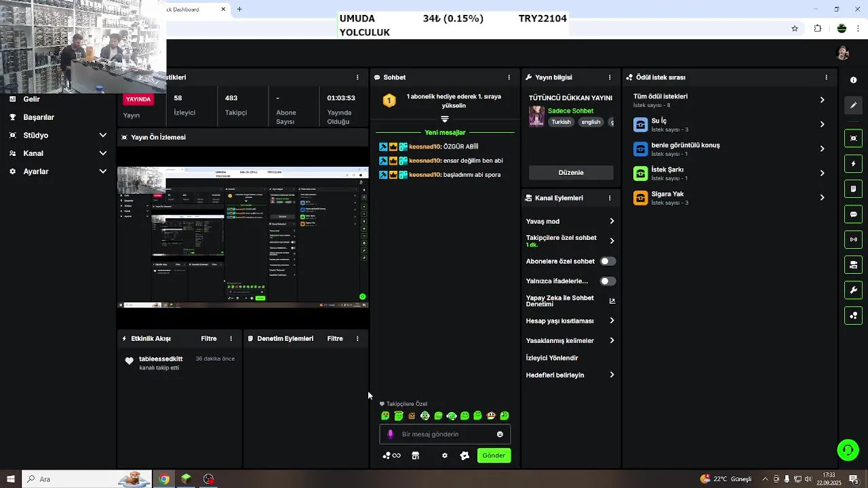This screenshot has height=488, width=868.
Task: Toggle the stream preview panel icon
Action: 853,138
